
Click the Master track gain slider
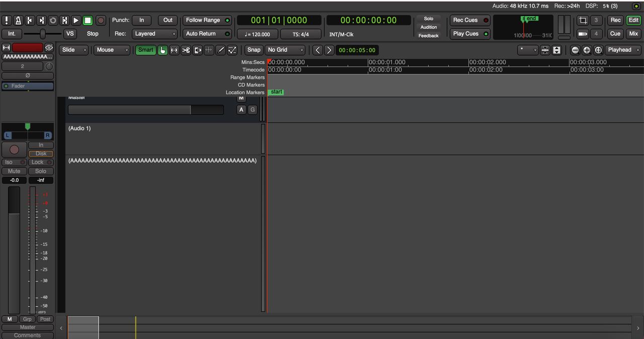pos(145,110)
